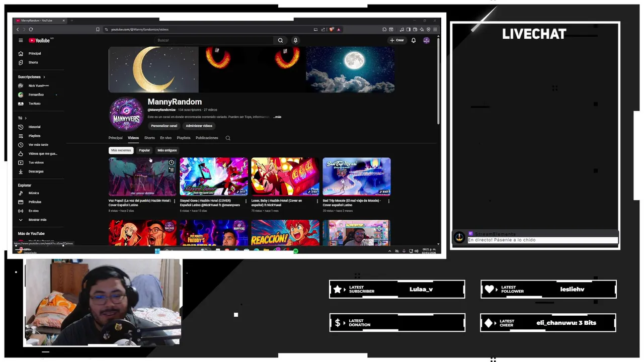Switch to the Publicaciones tab
Screen dimensions: 644x362
[x=207, y=138]
